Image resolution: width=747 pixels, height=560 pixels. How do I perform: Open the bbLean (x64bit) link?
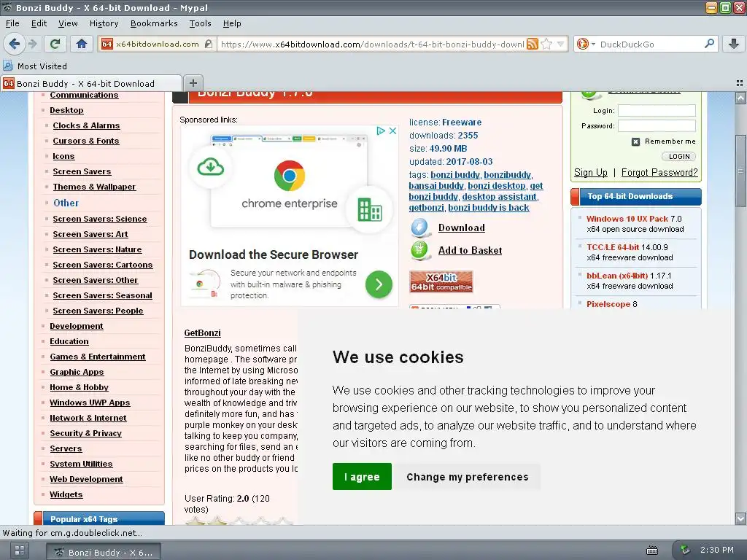coord(617,276)
